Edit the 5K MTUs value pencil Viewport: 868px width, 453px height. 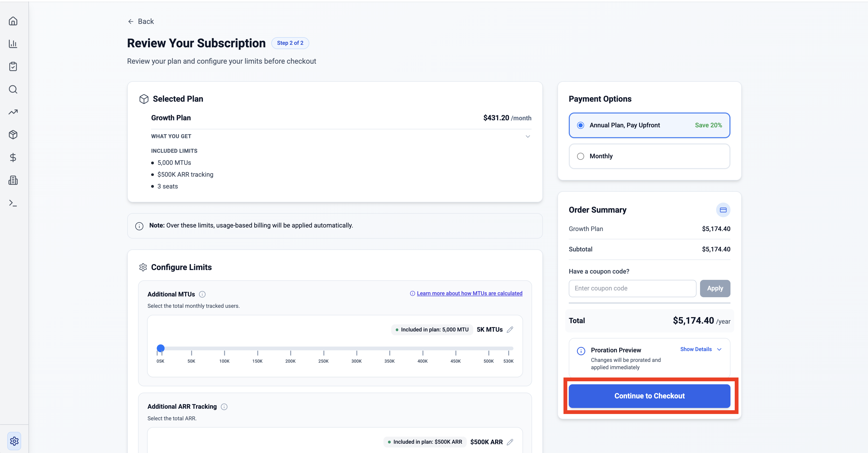coord(510,329)
